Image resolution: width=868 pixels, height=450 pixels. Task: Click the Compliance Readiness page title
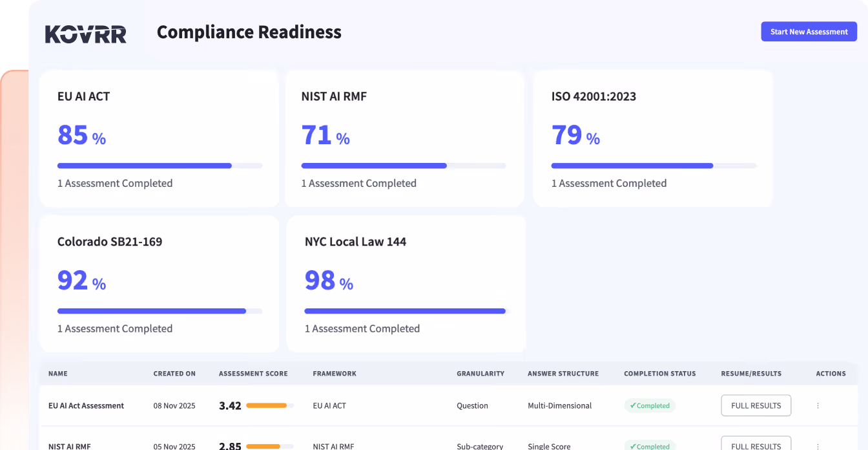pyautogui.click(x=249, y=32)
